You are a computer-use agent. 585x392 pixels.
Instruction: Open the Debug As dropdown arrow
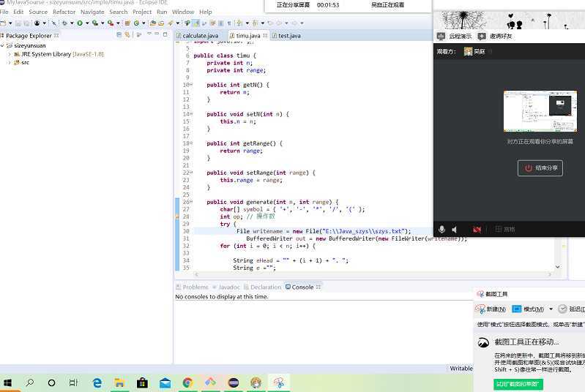click(x=72, y=23)
